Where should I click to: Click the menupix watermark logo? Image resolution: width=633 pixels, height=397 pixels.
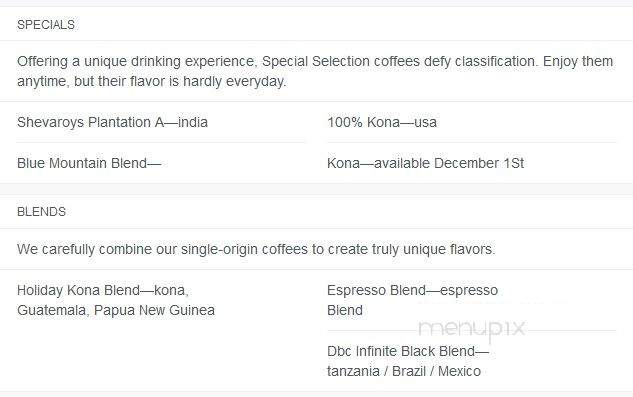pyautogui.click(x=472, y=328)
